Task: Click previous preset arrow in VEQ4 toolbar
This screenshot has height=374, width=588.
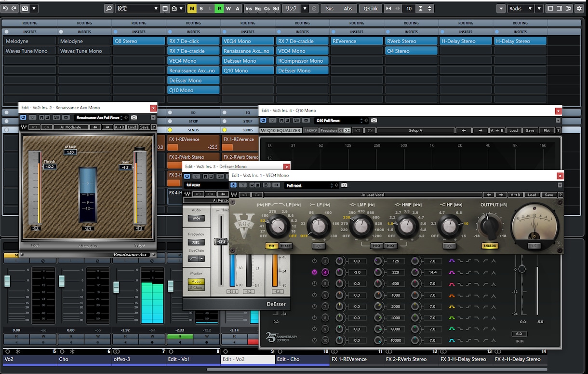Action: 489,195
